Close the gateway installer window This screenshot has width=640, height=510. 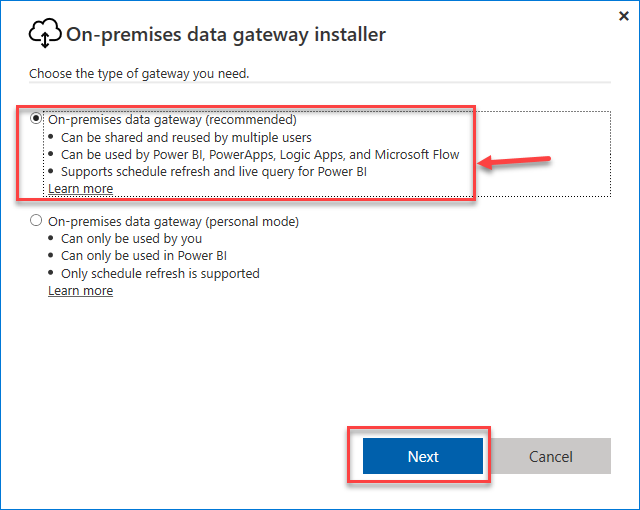623,16
